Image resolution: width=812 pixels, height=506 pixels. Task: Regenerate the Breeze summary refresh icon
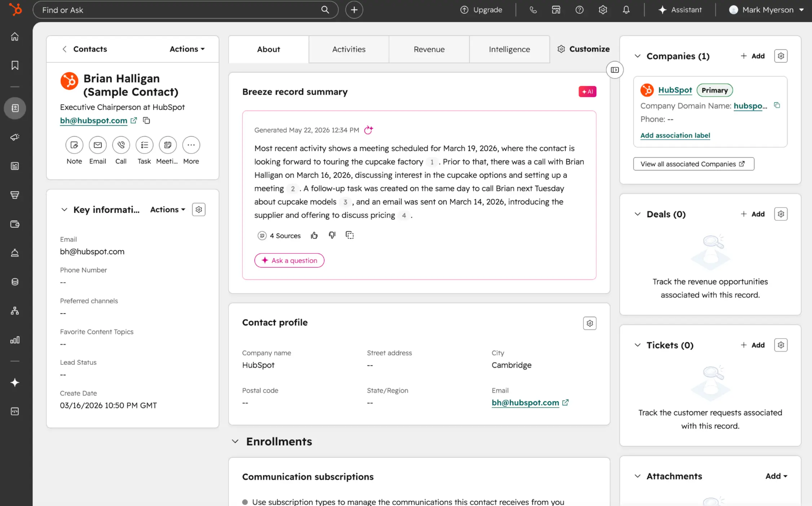pyautogui.click(x=369, y=130)
